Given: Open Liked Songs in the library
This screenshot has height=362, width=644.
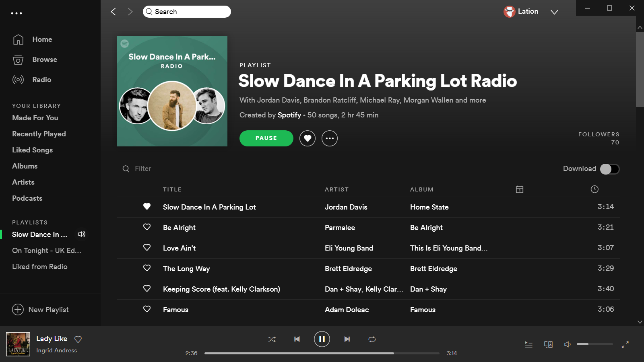Looking at the screenshot, I should [x=33, y=150].
